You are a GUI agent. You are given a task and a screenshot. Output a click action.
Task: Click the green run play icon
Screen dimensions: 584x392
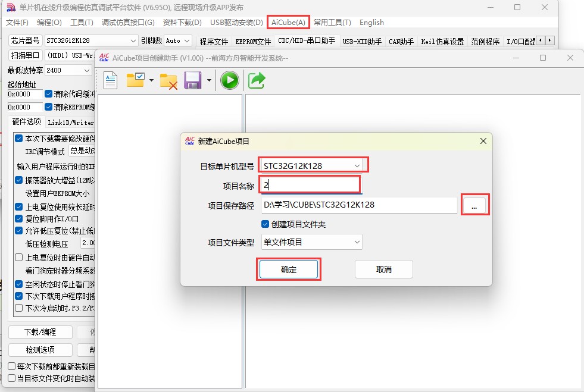click(229, 80)
